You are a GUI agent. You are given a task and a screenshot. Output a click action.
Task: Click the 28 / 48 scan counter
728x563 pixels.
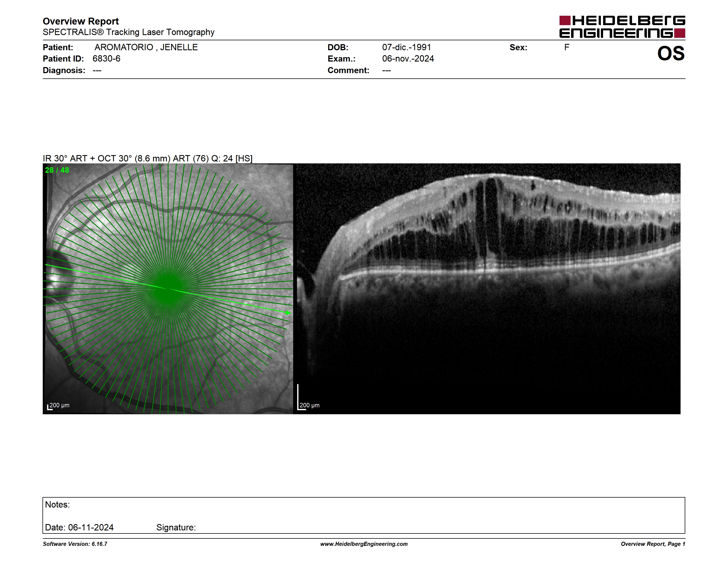(57, 170)
